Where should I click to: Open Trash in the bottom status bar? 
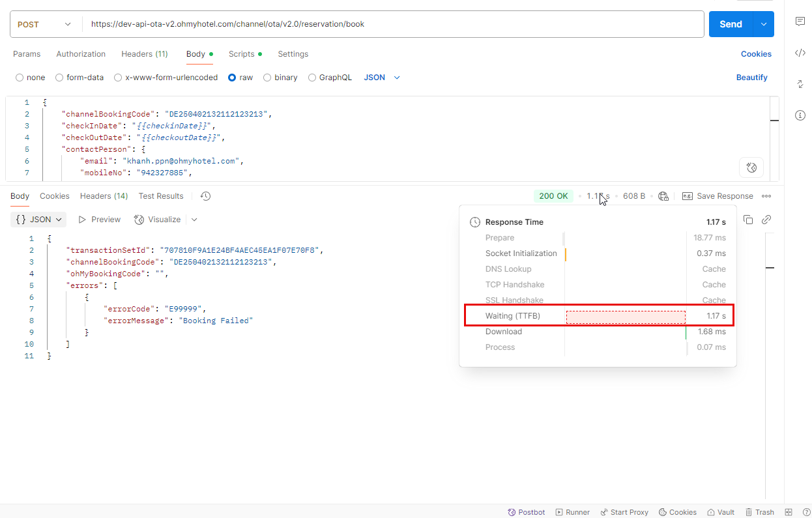pos(760,512)
